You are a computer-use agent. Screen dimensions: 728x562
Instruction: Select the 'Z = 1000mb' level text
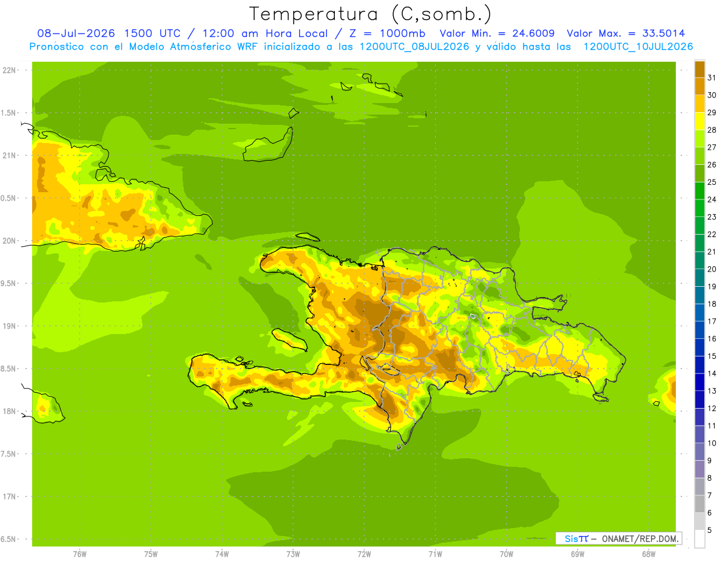click(387, 33)
